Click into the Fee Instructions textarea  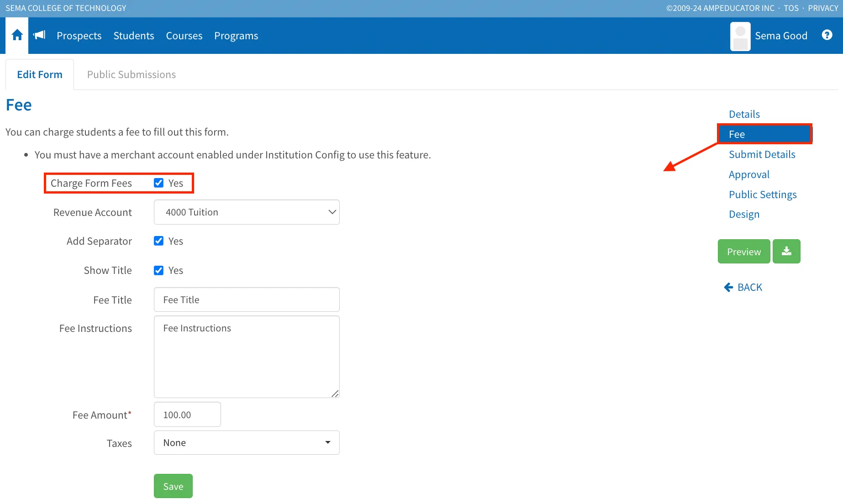click(247, 357)
